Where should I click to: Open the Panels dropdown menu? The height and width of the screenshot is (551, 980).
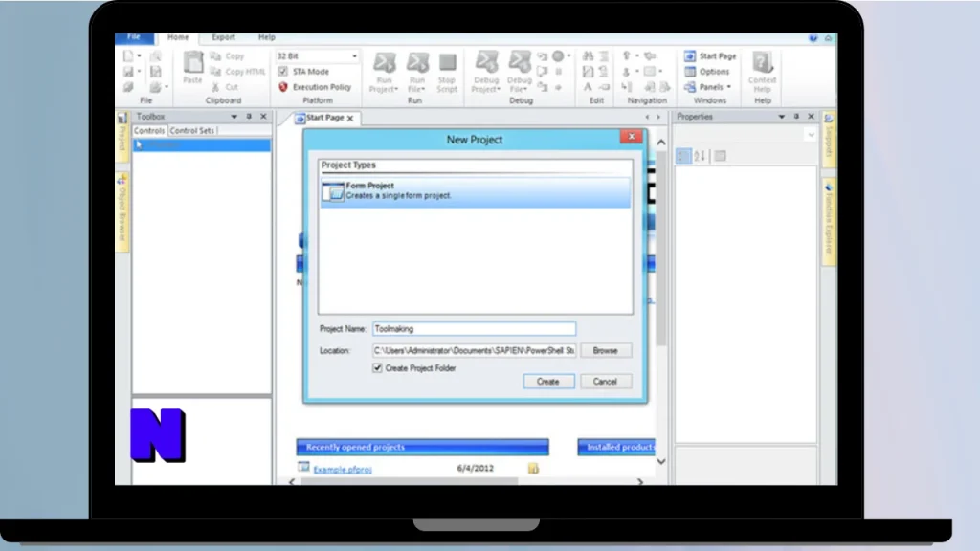pyautogui.click(x=707, y=87)
